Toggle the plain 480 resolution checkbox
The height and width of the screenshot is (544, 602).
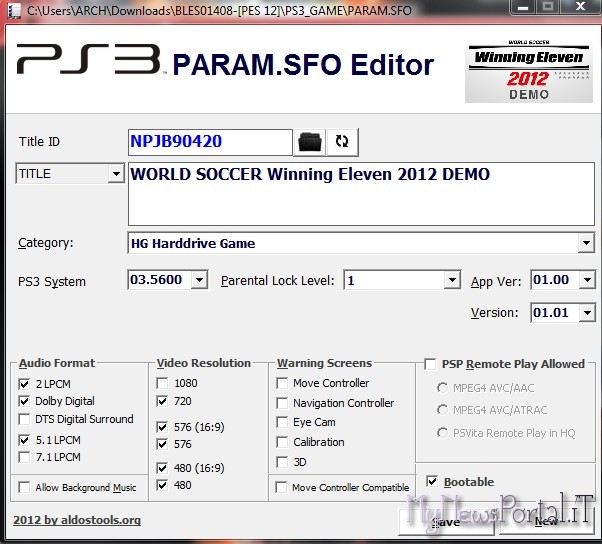(x=162, y=485)
